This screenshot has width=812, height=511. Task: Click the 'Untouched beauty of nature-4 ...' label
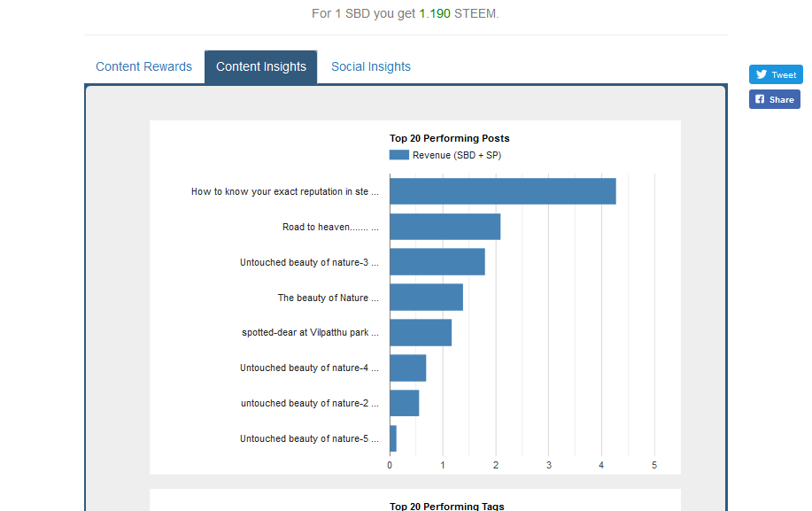[309, 368]
